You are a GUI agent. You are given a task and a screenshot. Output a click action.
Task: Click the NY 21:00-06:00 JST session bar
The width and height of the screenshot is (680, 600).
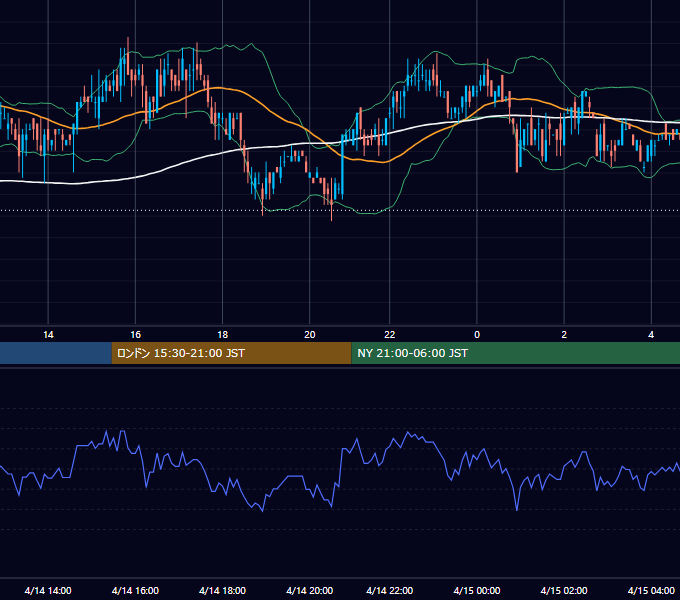[x=516, y=353]
